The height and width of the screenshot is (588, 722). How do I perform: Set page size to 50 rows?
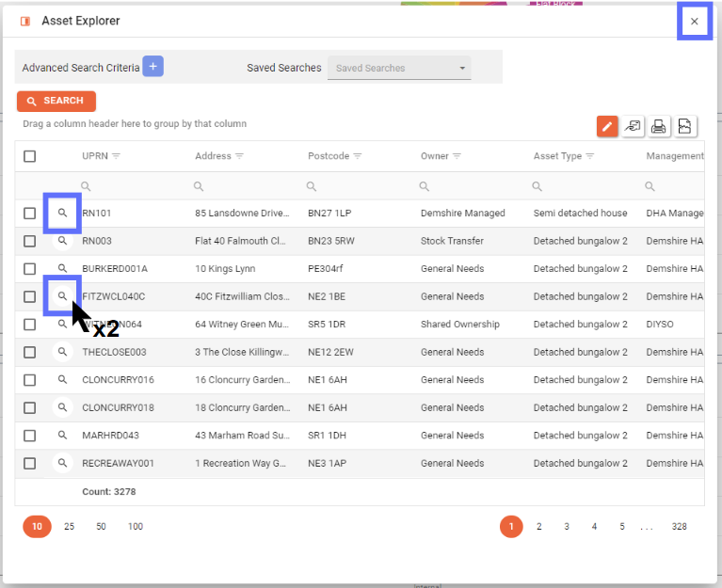pos(101,527)
